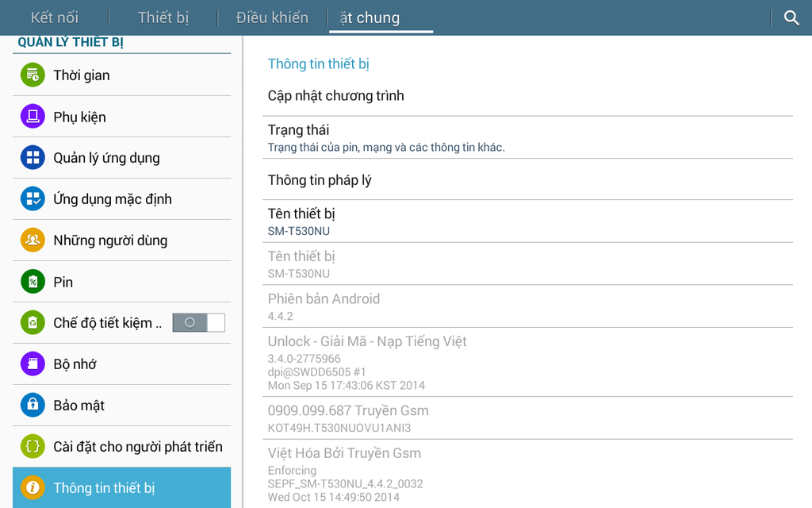Screen dimensions: 812x508
Task: Tap the Quản lý ứng dụng grid icon
Action: click(33, 158)
